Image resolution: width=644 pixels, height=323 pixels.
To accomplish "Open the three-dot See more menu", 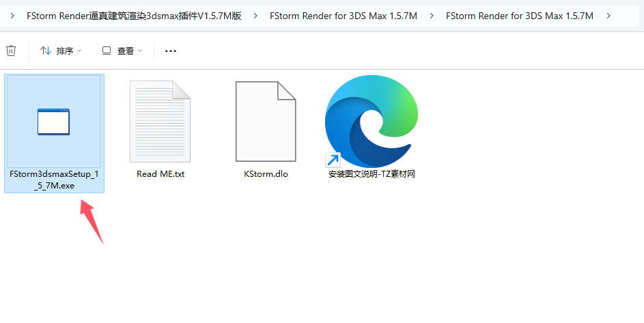I will [x=171, y=51].
